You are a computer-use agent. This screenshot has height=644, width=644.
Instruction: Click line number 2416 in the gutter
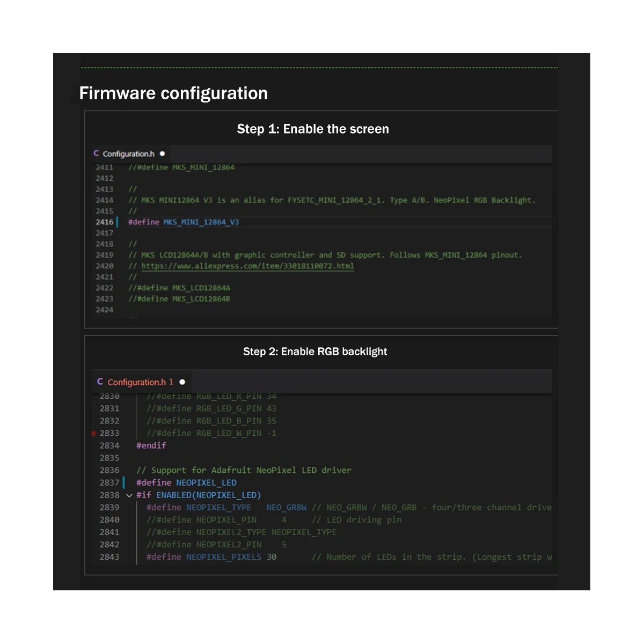(105, 222)
